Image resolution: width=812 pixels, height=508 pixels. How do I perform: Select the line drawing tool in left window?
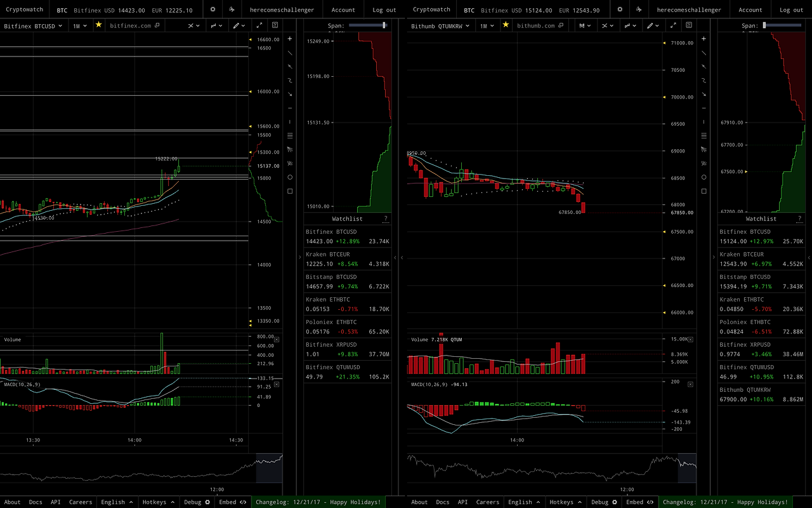coord(290,53)
